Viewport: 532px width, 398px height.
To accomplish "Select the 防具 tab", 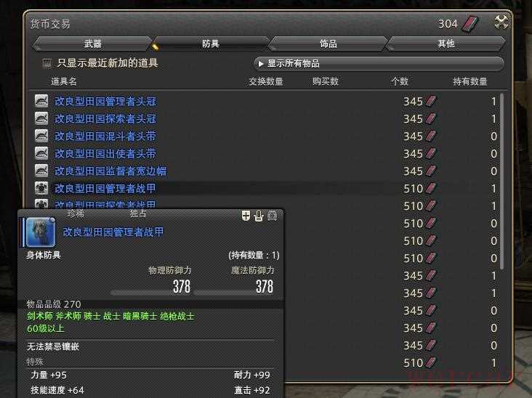I will coord(211,44).
